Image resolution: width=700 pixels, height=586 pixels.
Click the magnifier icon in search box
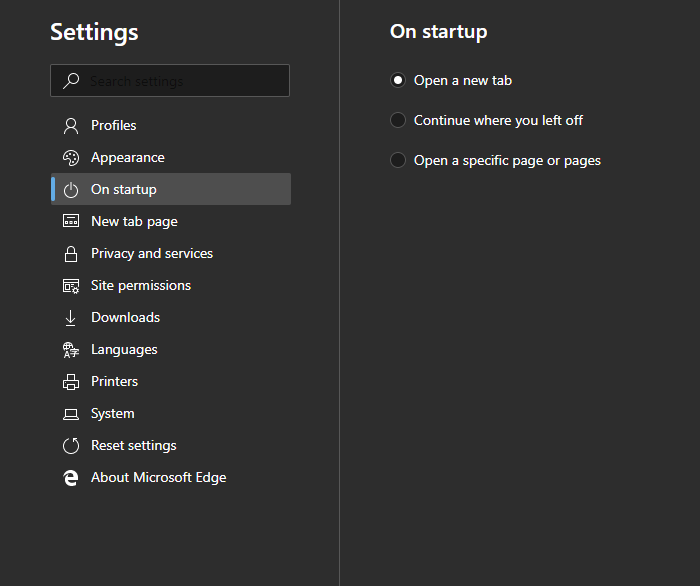coord(71,81)
